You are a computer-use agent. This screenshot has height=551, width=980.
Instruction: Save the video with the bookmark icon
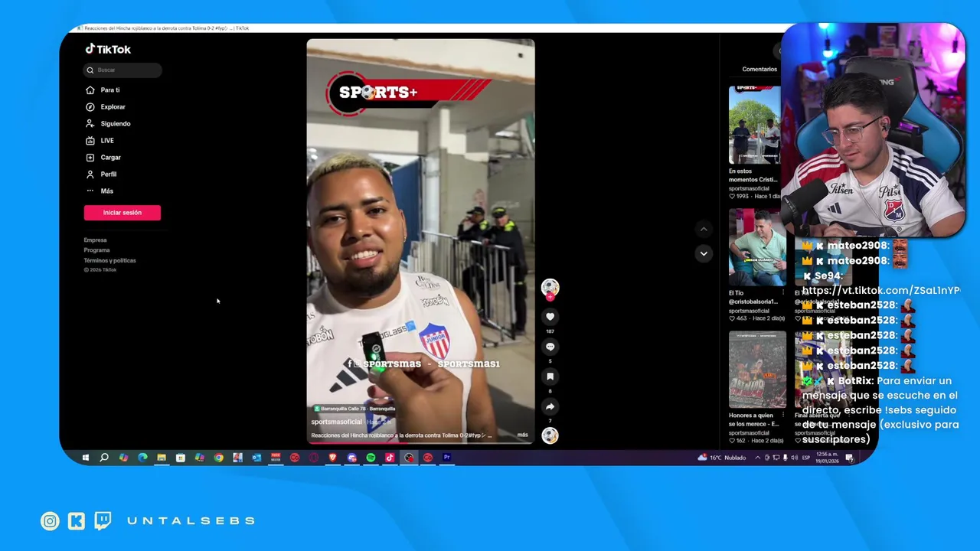click(x=550, y=377)
